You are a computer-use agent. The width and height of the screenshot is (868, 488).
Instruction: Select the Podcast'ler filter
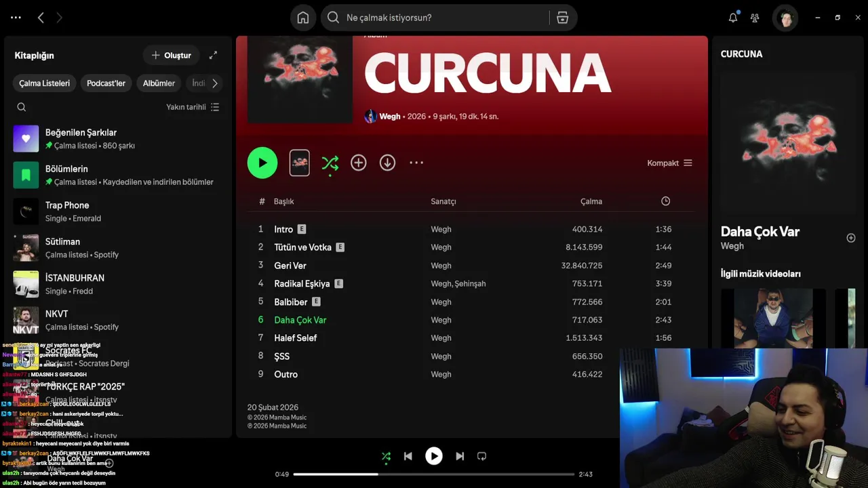(106, 83)
